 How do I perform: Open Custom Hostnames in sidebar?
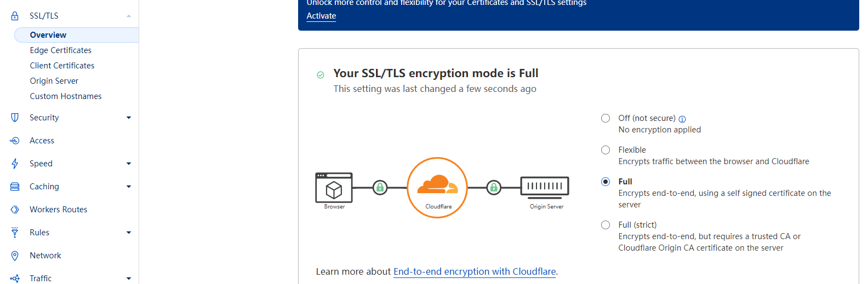click(x=66, y=96)
